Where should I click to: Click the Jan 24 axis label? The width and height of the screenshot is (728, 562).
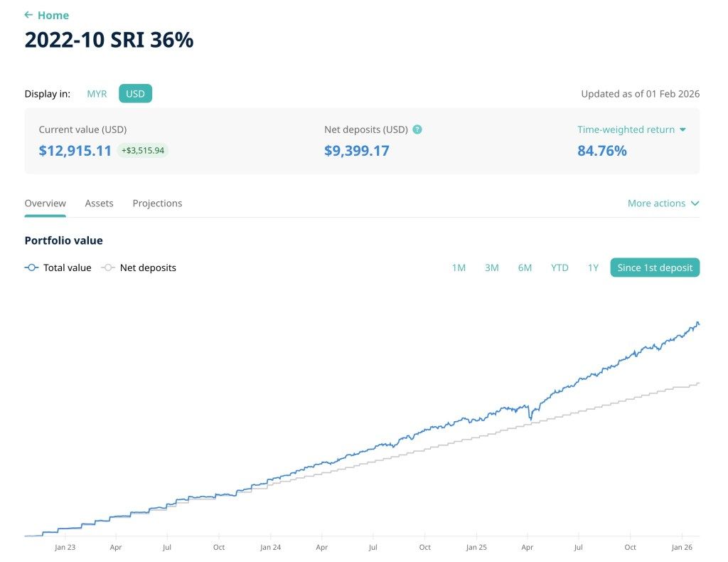[270, 547]
